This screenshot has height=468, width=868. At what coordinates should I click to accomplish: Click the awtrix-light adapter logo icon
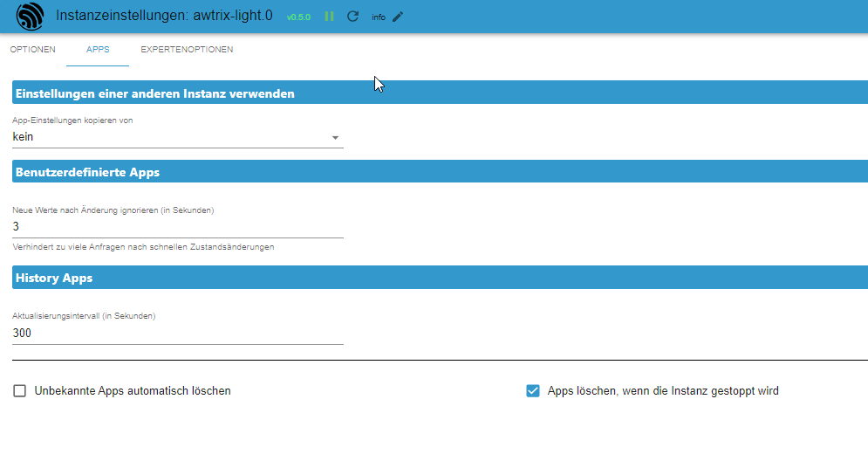pos(30,16)
